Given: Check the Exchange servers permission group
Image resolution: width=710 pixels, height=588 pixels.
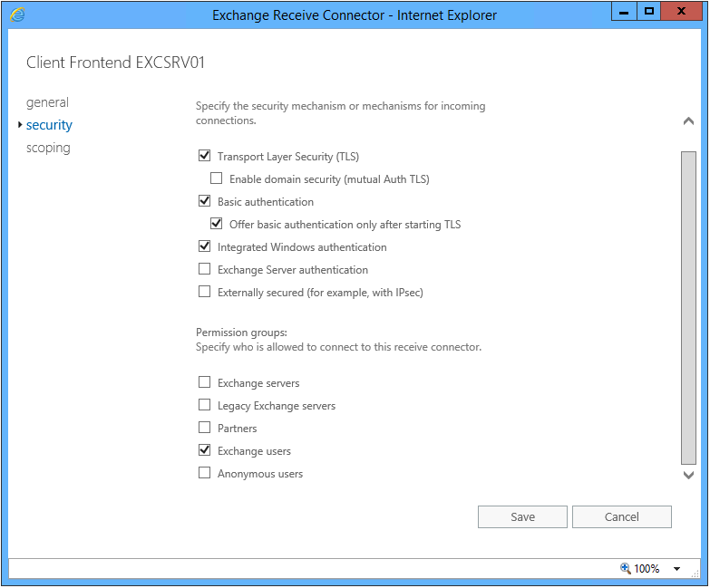Looking at the screenshot, I should [204, 382].
